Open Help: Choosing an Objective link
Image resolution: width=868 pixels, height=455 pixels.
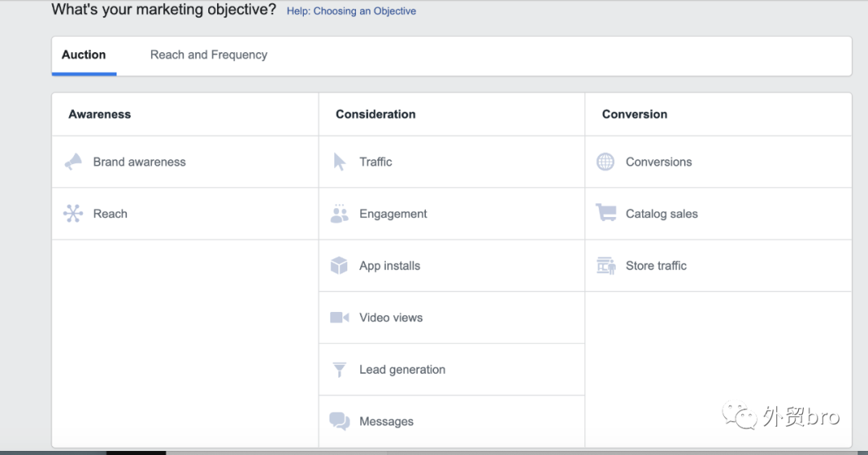click(351, 11)
